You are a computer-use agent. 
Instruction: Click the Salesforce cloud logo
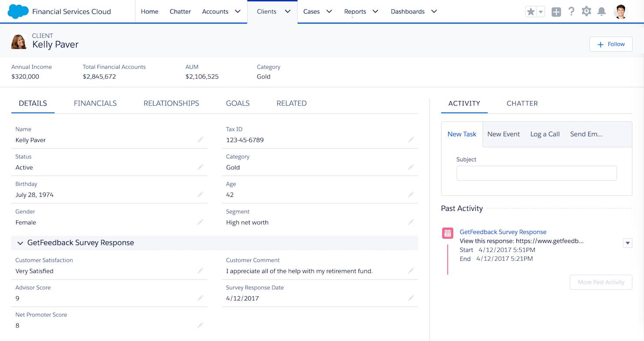[x=18, y=12]
